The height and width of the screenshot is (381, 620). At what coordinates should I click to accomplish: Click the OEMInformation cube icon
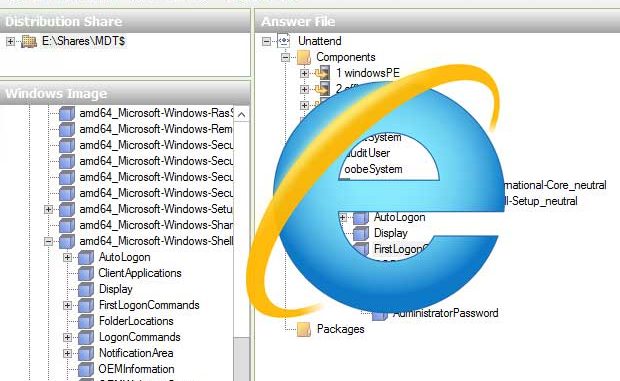(x=86, y=369)
